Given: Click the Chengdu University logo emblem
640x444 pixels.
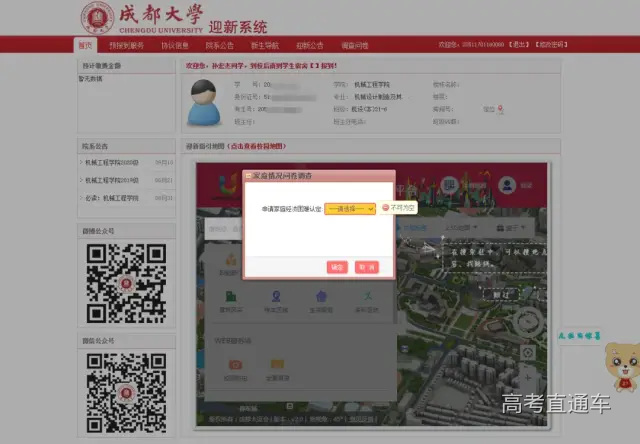Looking at the screenshot, I should [x=98, y=18].
